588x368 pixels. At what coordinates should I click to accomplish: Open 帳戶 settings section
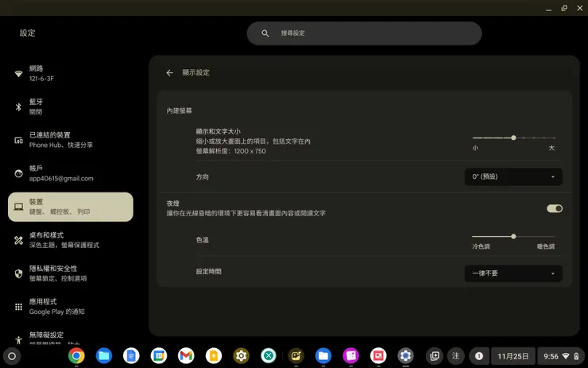click(x=71, y=173)
